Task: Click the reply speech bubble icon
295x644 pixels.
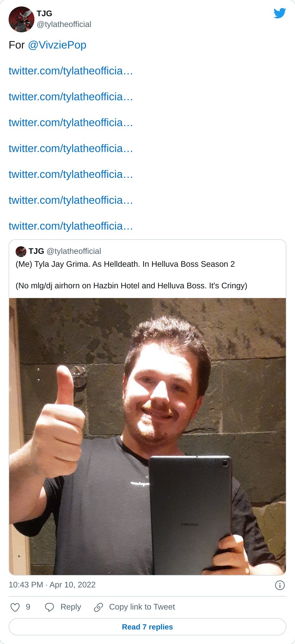Action: pos(50,607)
